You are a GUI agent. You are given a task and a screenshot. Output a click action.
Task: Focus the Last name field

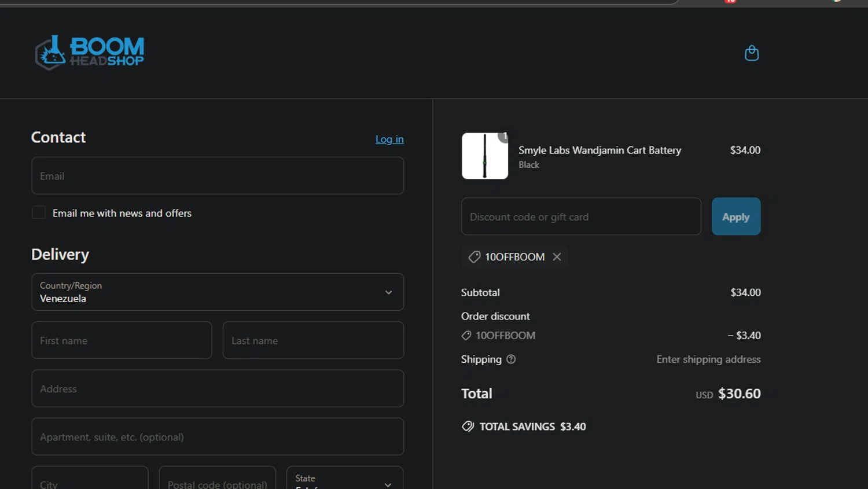click(313, 340)
